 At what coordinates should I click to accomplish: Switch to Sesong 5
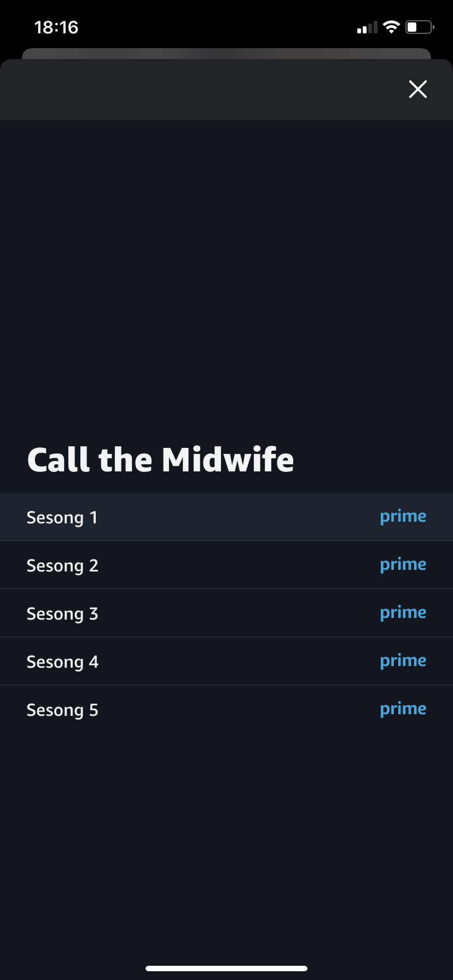click(x=226, y=709)
